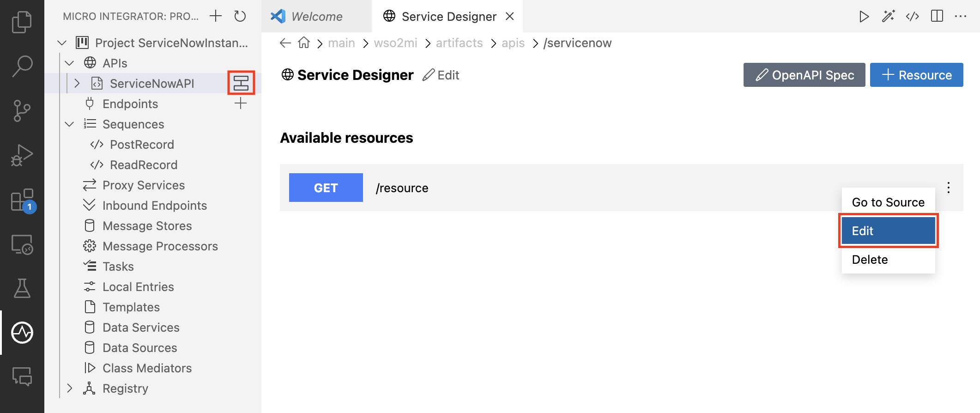980x413 pixels.
Task: Run the project with play icon
Action: [864, 17]
